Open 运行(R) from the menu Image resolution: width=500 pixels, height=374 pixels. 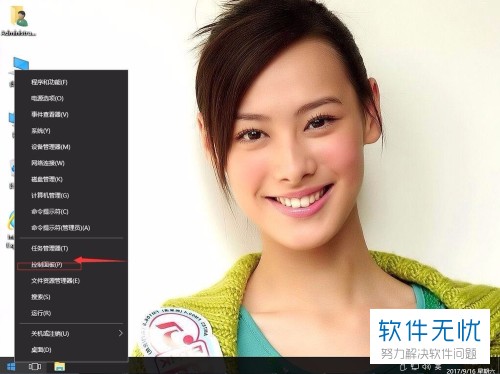point(71,313)
